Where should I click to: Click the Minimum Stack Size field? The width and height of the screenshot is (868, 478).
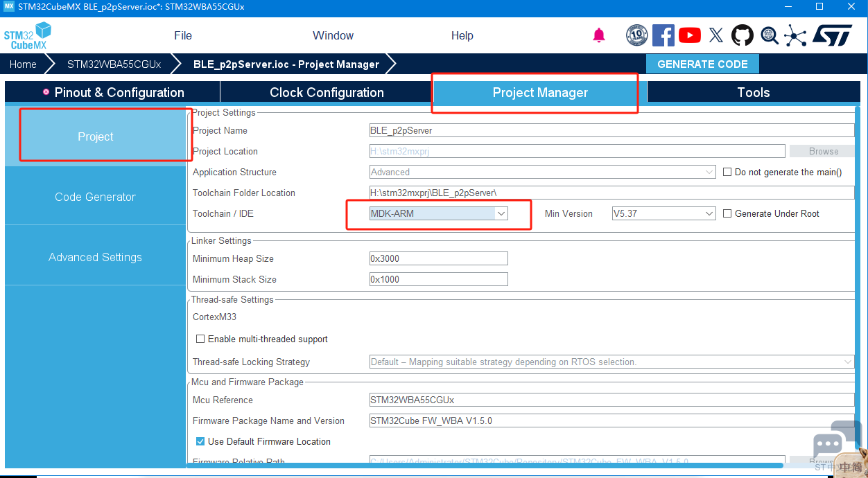point(439,279)
